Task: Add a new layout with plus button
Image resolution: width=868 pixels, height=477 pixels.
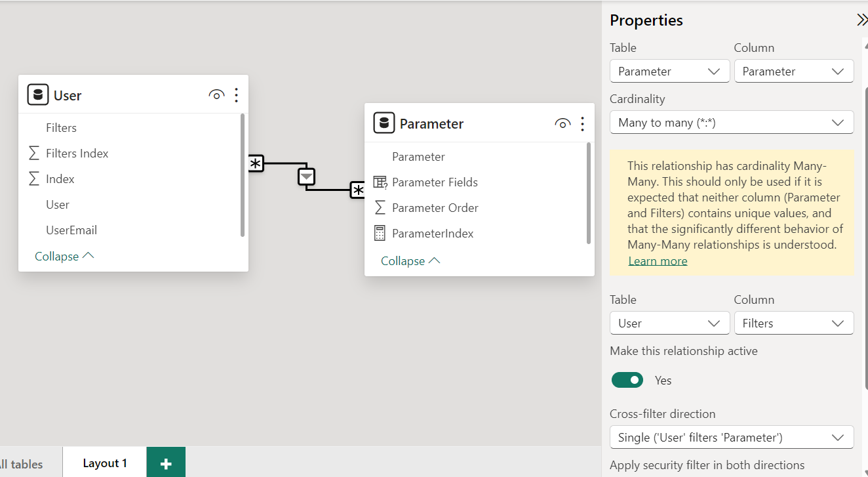Action: [166, 463]
